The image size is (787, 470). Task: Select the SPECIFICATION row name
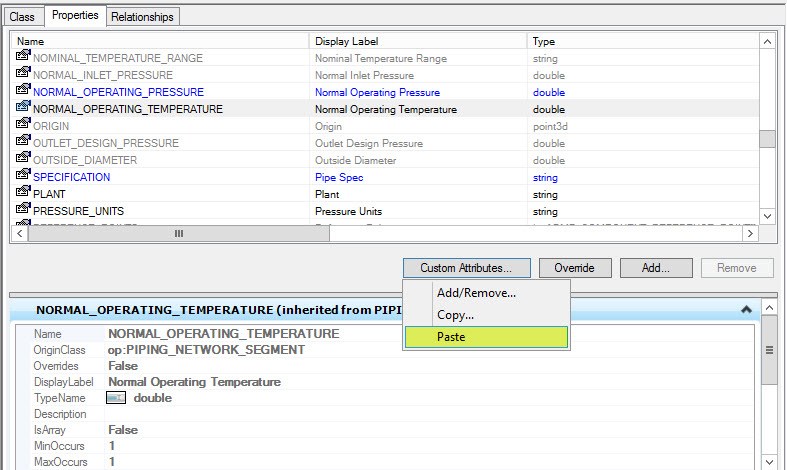tap(72, 177)
